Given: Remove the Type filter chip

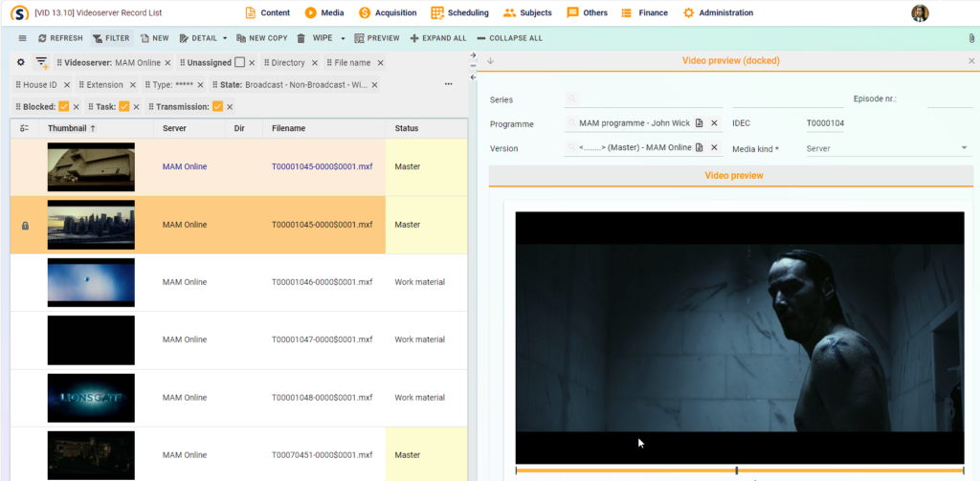Looking at the screenshot, I should (200, 85).
